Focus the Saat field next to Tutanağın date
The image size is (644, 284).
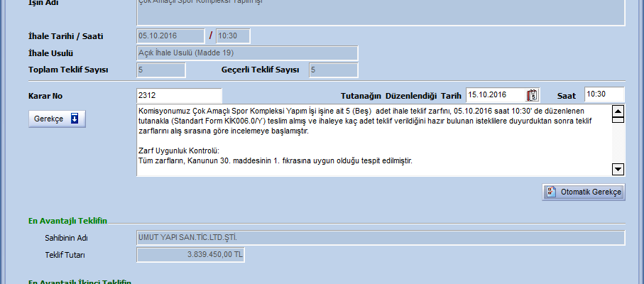604,94
